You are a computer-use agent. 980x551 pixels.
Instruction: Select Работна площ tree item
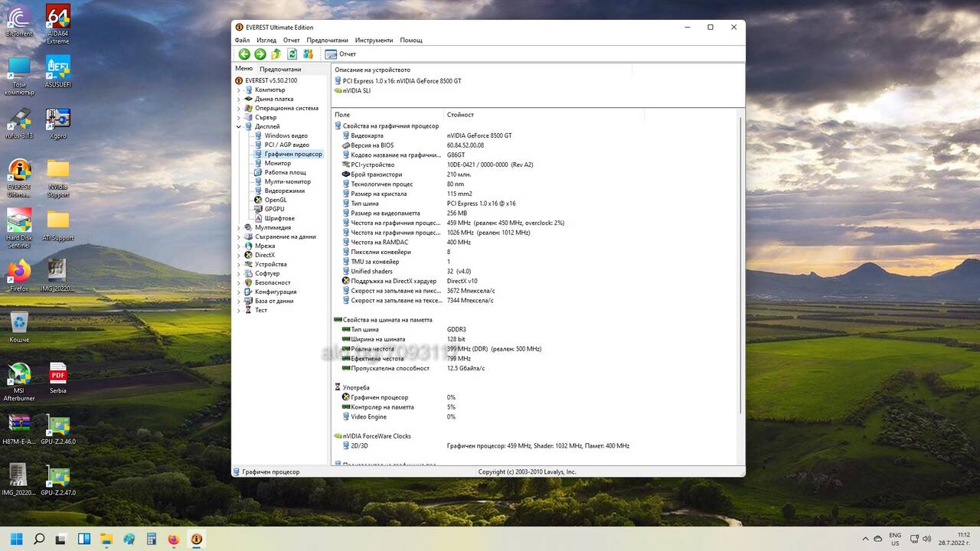pyautogui.click(x=285, y=172)
